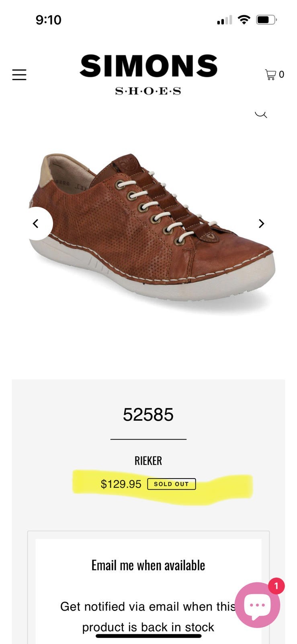Tap the cellular signal bars
The height and width of the screenshot is (644, 297).
[224, 20]
